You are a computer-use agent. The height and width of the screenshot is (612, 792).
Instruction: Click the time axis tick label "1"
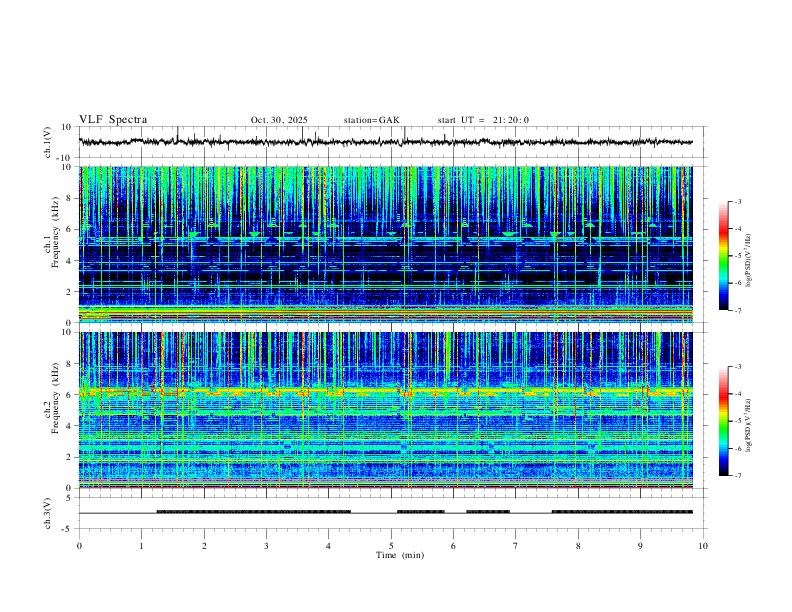coord(141,546)
